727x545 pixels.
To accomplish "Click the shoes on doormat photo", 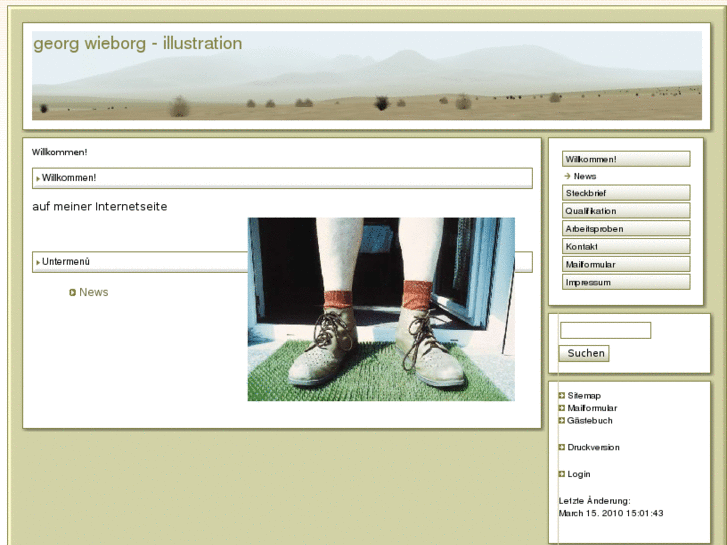I will pyautogui.click(x=381, y=309).
